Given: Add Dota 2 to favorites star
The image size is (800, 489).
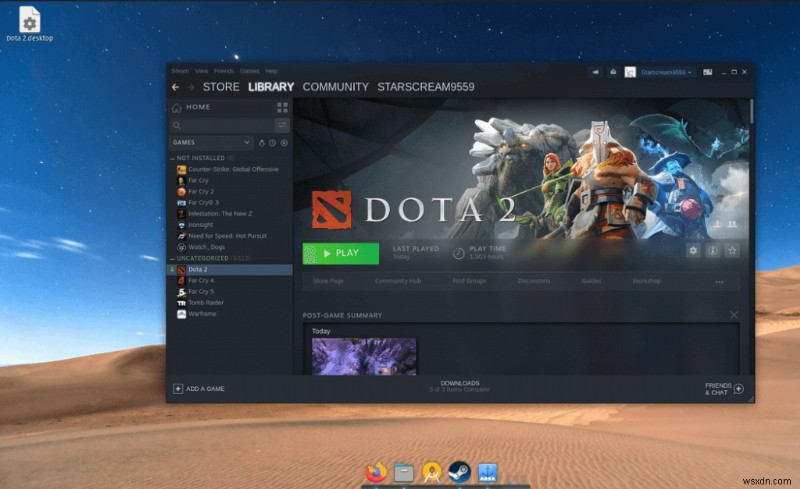Looking at the screenshot, I should coord(732,251).
